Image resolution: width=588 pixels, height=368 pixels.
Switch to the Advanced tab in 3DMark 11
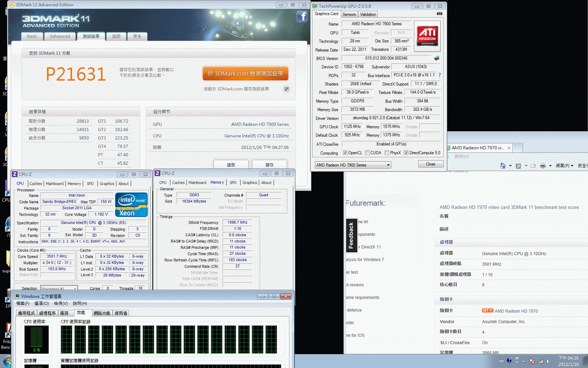[60, 36]
